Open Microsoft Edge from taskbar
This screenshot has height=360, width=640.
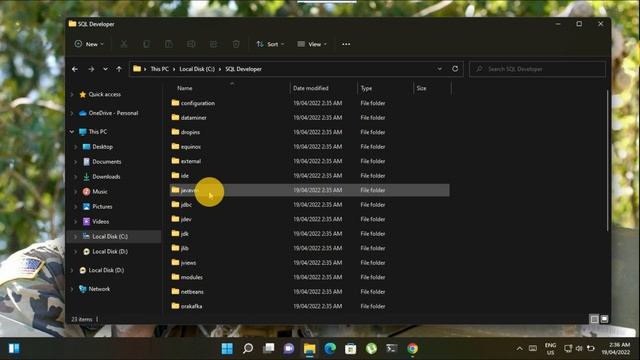pos(330,349)
